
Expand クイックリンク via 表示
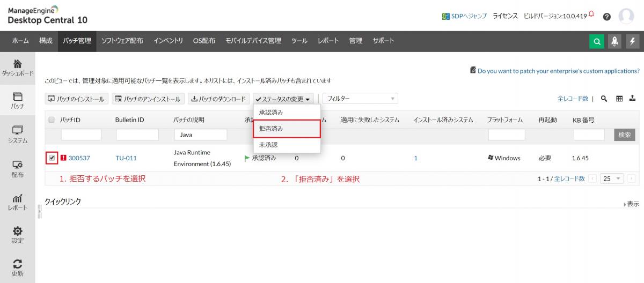631,204
